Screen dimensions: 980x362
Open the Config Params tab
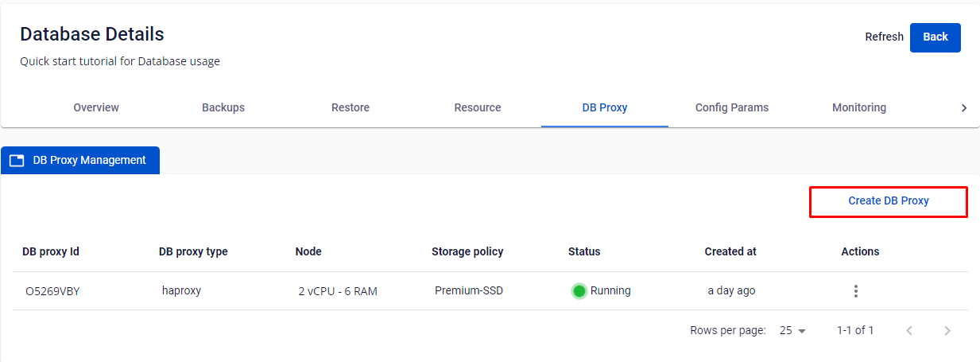click(x=732, y=107)
